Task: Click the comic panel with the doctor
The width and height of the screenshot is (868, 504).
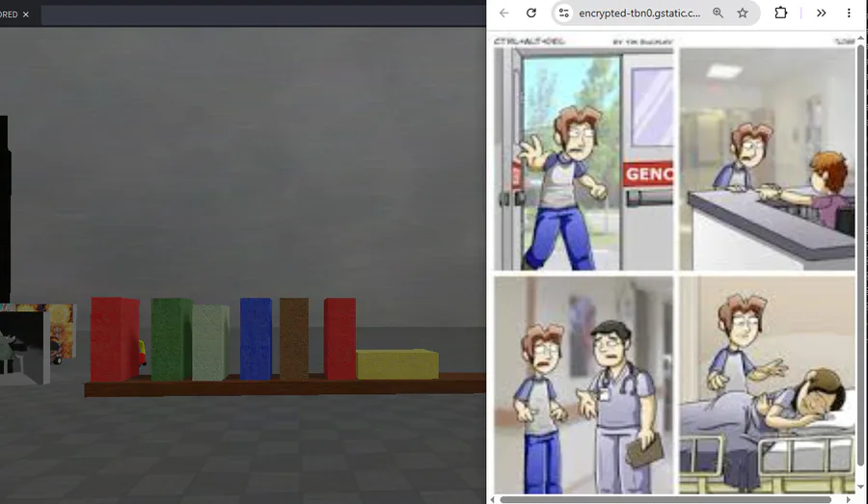Action: click(x=583, y=385)
